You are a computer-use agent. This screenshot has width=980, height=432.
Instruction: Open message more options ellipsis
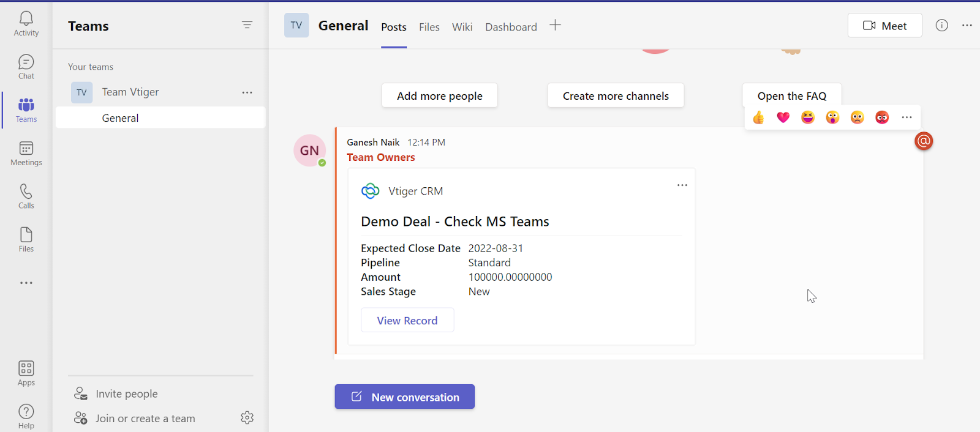click(x=907, y=117)
